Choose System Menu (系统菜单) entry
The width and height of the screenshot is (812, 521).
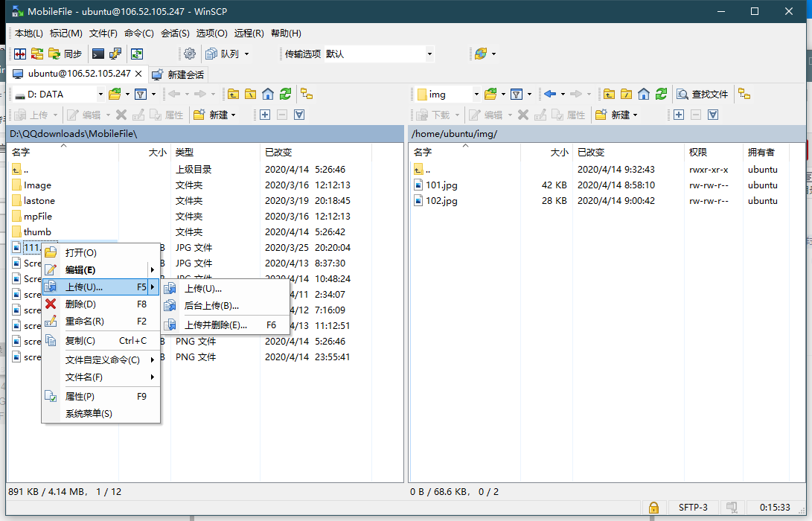click(x=101, y=414)
